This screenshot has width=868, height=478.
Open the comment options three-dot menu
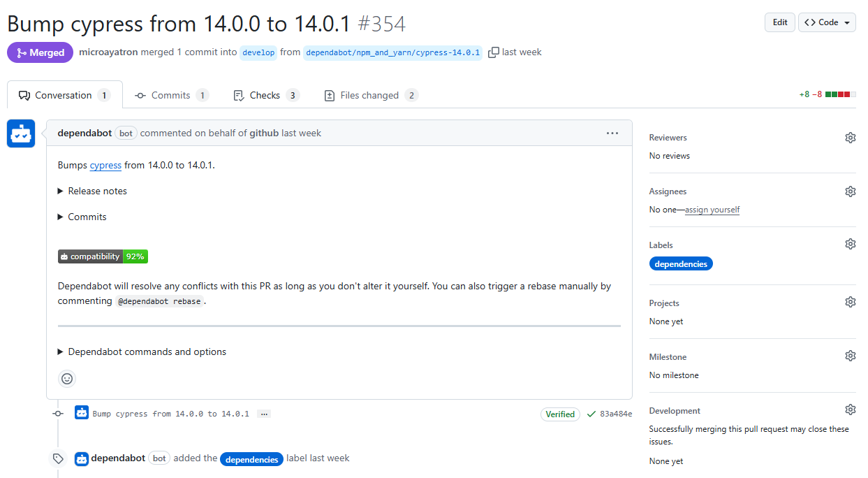(612, 133)
